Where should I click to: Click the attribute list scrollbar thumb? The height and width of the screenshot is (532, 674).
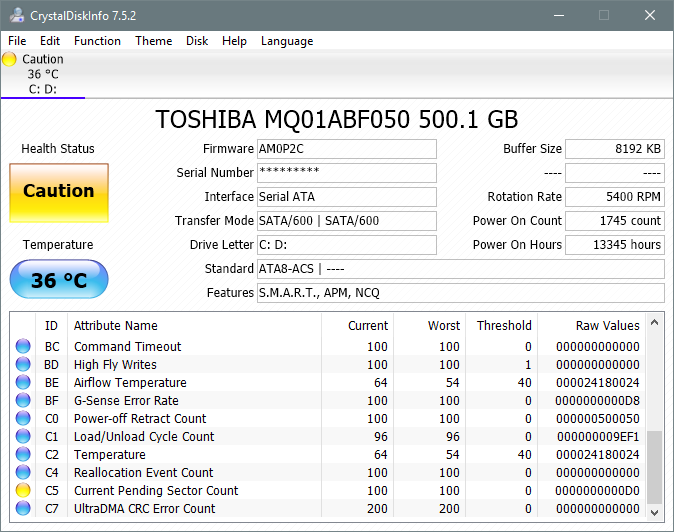pyautogui.click(x=655, y=467)
